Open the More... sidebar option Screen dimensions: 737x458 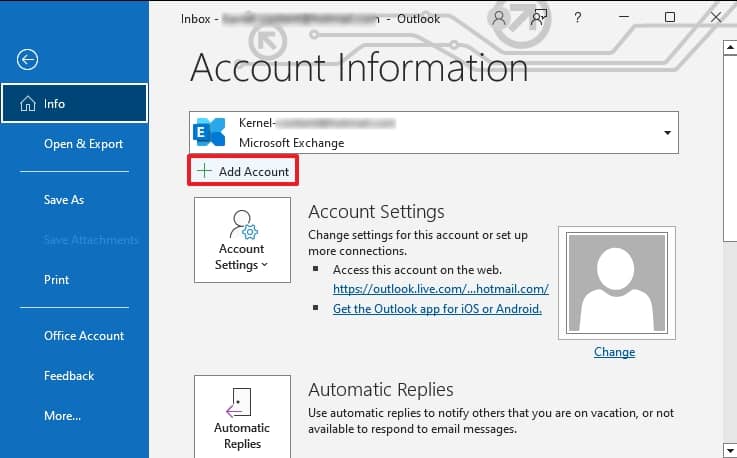coord(63,416)
